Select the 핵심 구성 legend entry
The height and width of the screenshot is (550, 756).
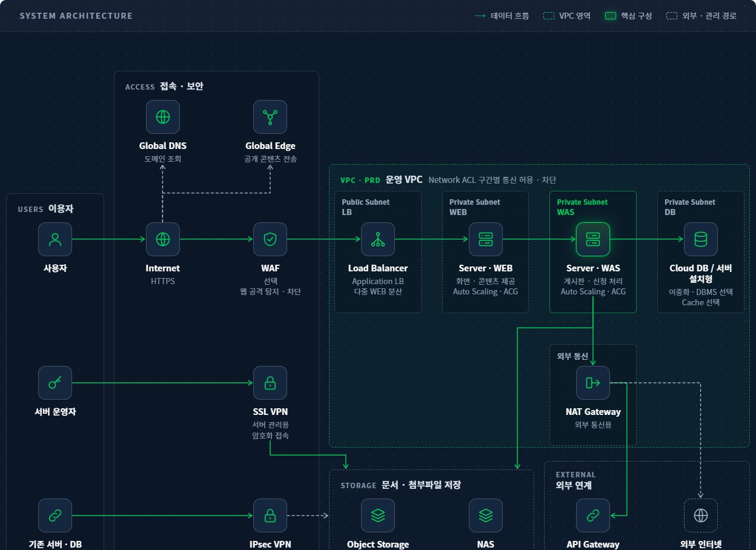click(x=629, y=16)
